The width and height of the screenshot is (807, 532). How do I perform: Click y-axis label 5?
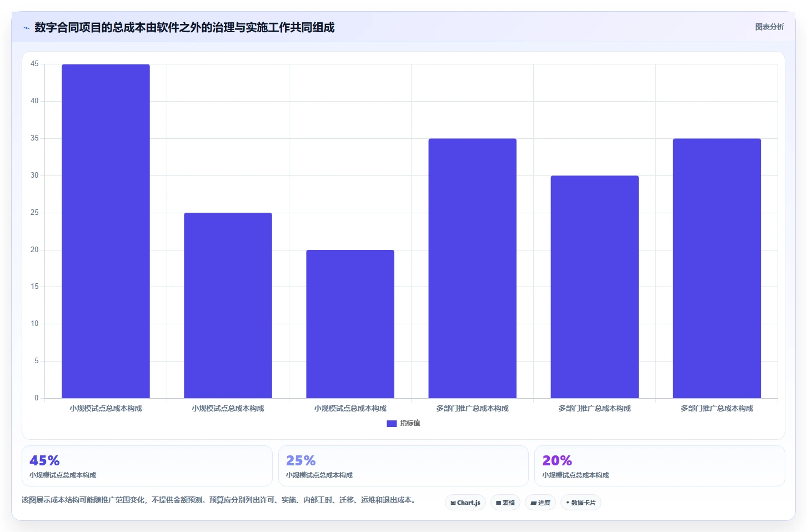click(x=37, y=361)
